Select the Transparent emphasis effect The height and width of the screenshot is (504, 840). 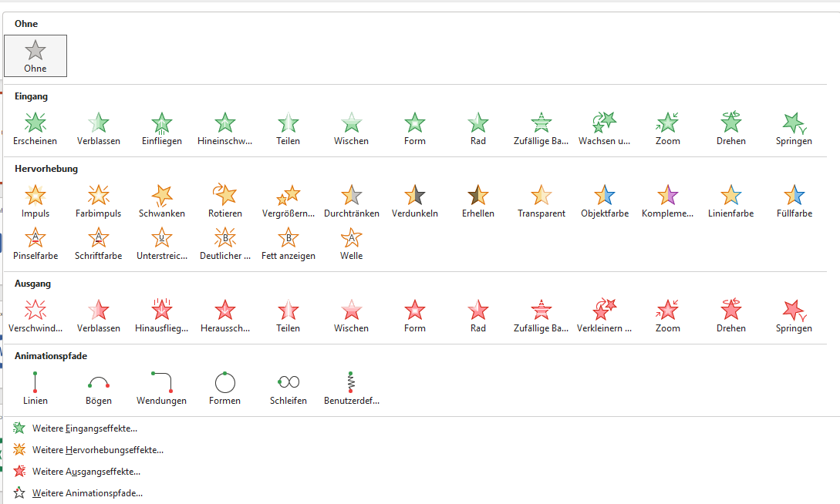(x=541, y=200)
